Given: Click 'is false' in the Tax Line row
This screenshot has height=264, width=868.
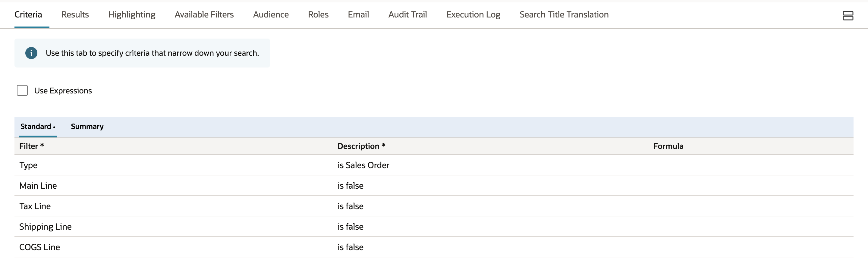Looking at the screenshot, I should [351, 206].
